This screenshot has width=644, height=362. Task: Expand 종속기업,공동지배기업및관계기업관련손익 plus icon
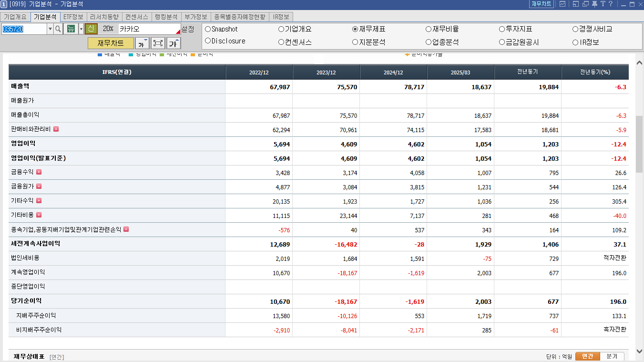[x=126, y=229]
